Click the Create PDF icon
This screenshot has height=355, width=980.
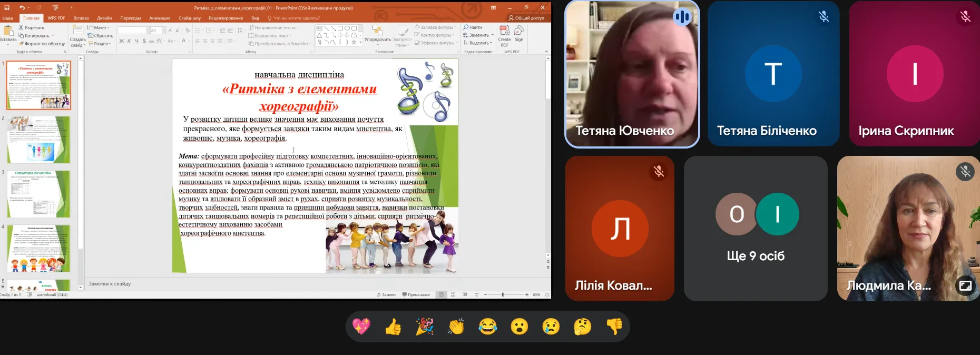tap(504, 35)
